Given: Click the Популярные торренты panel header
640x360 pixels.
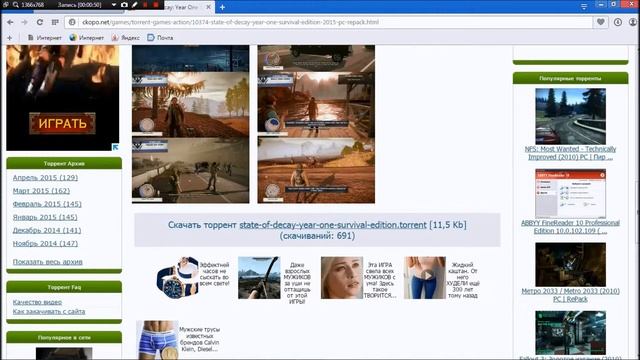Looking at the screenshot, I should (x=570, y=78).
